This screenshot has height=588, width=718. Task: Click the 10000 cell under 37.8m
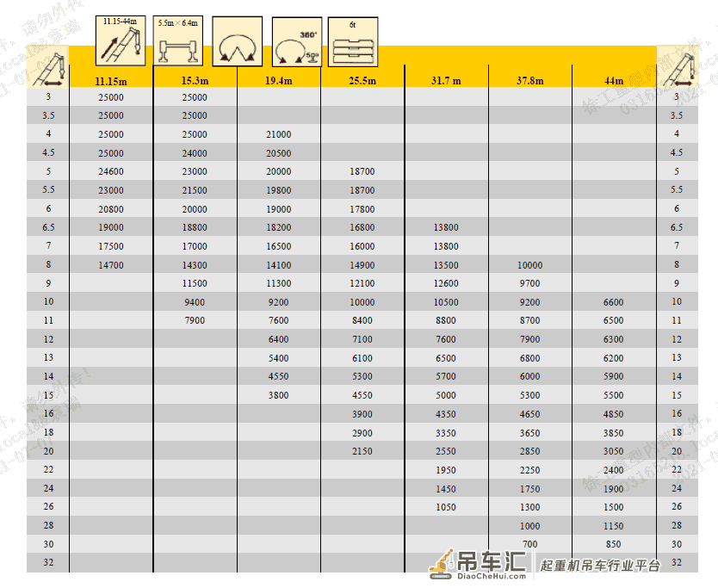pyautogui.click(x=529, y=265)
